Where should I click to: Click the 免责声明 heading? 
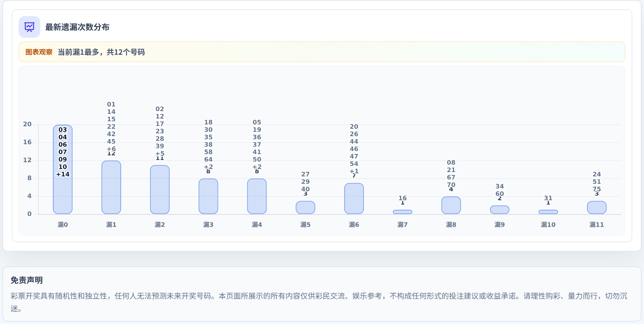27,280
